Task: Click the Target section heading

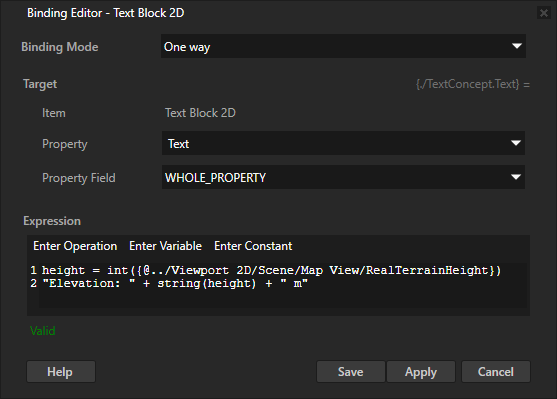Action: pos(40,84)
